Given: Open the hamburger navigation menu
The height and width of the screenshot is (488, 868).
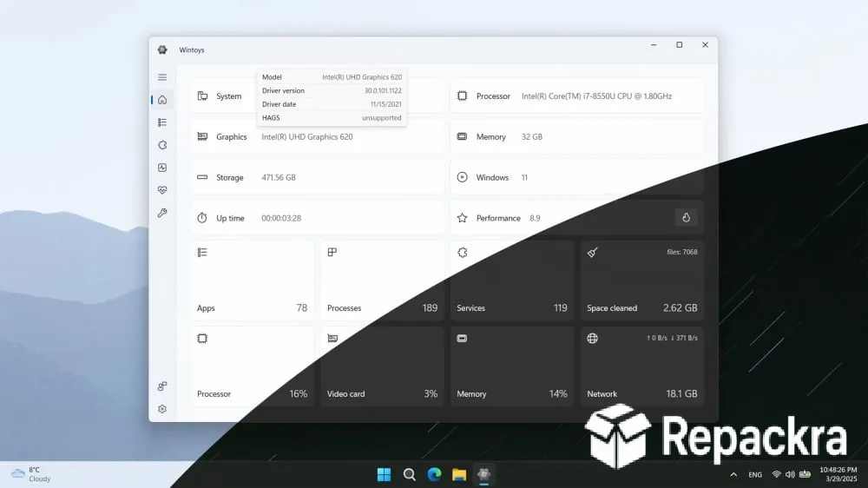Looking at the screenshot, I should tap(162, 77).
